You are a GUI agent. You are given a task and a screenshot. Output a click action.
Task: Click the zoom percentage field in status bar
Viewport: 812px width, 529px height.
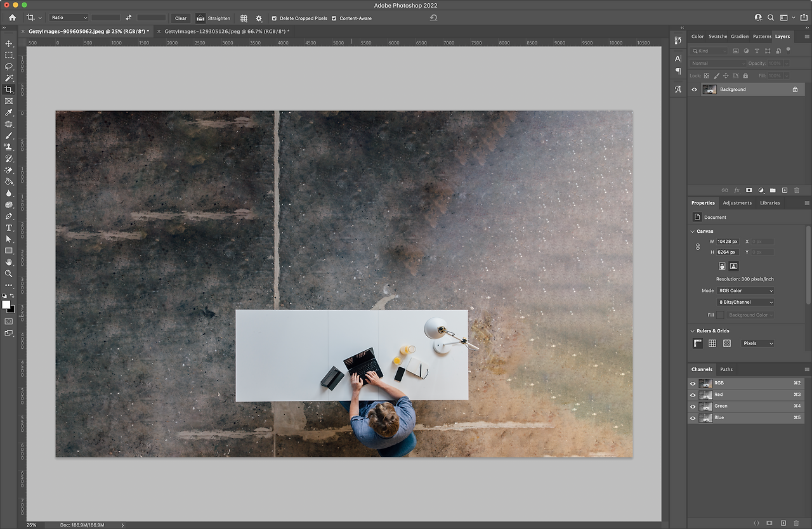[32, 525]
